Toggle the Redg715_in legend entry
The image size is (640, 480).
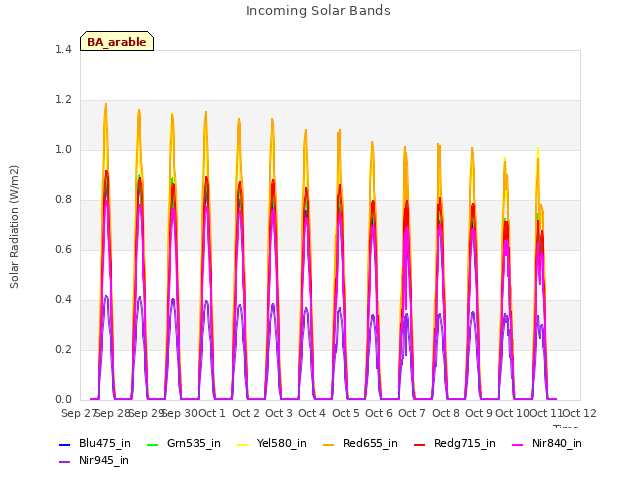click(x=455, y=443)
